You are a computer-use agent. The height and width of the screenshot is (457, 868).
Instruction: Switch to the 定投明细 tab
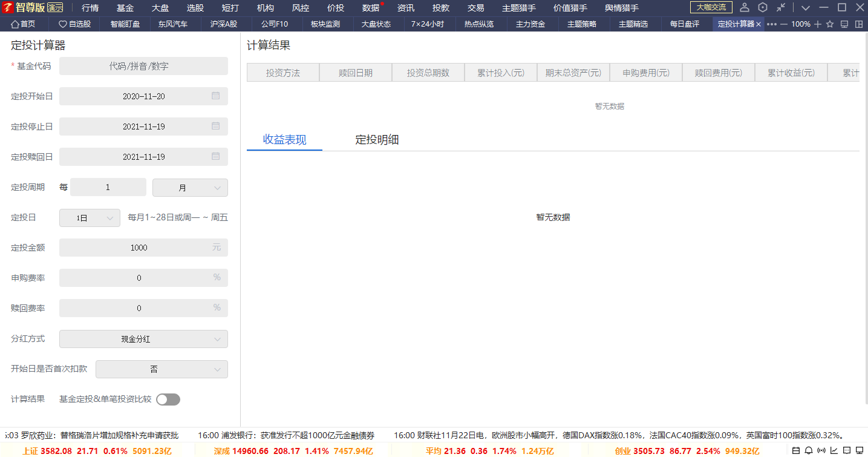[x=377, y=140]
